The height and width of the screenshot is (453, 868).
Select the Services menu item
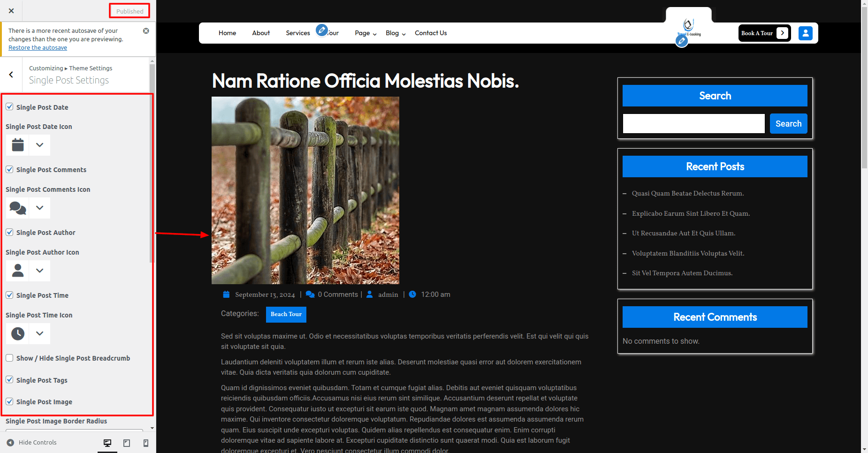click(x=297, y=33)
